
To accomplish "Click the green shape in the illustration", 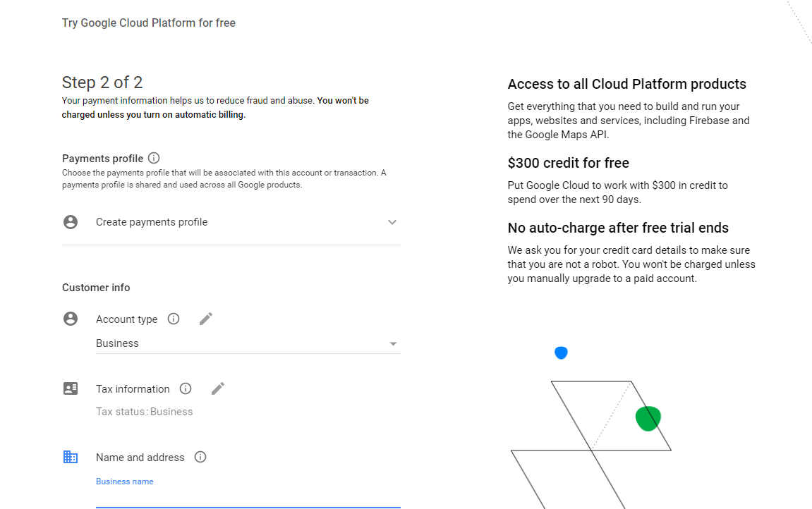I will [x=648, y=419].
